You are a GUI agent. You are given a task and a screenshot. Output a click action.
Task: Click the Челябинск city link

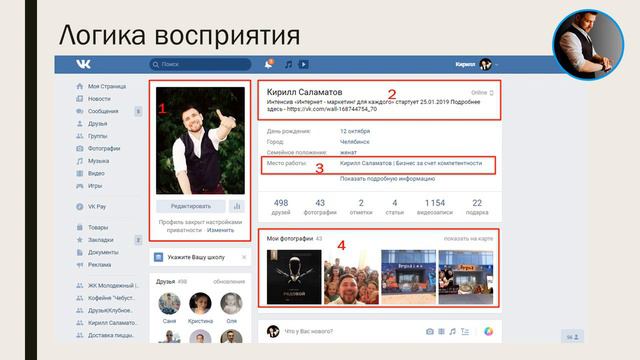click(x=355, y=142)
